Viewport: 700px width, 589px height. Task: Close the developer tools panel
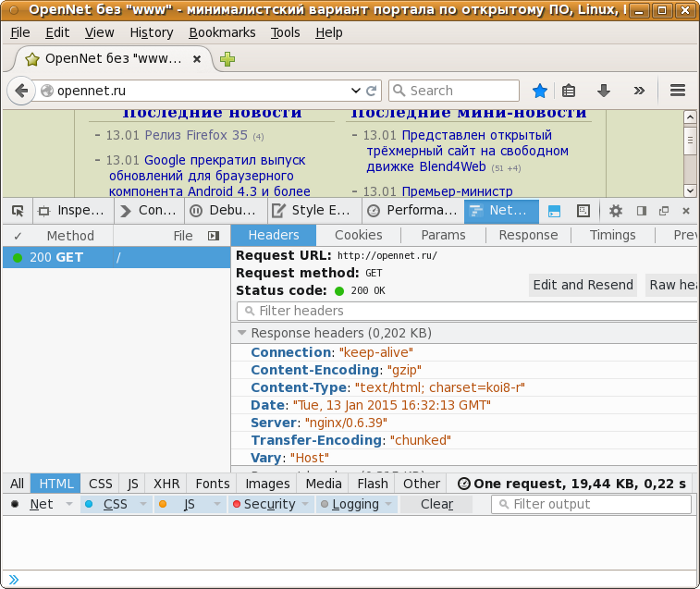click(x=686, y=211)
